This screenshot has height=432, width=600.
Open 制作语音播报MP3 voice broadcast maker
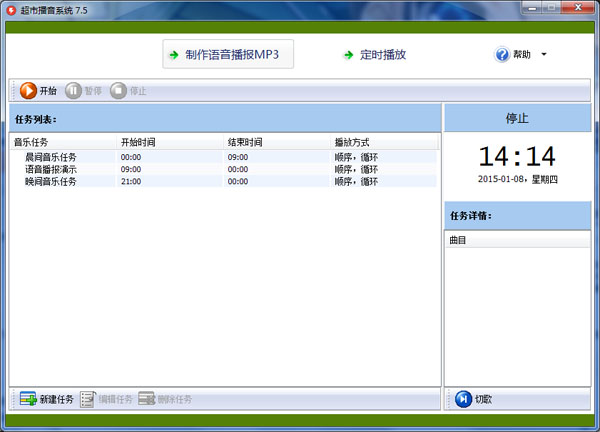(x=229, y=55)
